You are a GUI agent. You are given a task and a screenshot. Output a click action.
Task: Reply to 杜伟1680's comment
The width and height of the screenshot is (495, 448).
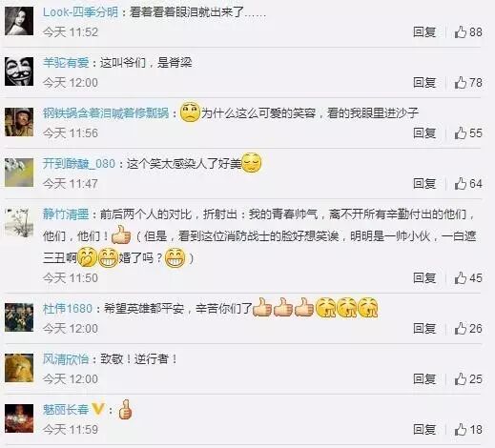tap(424, 328)
